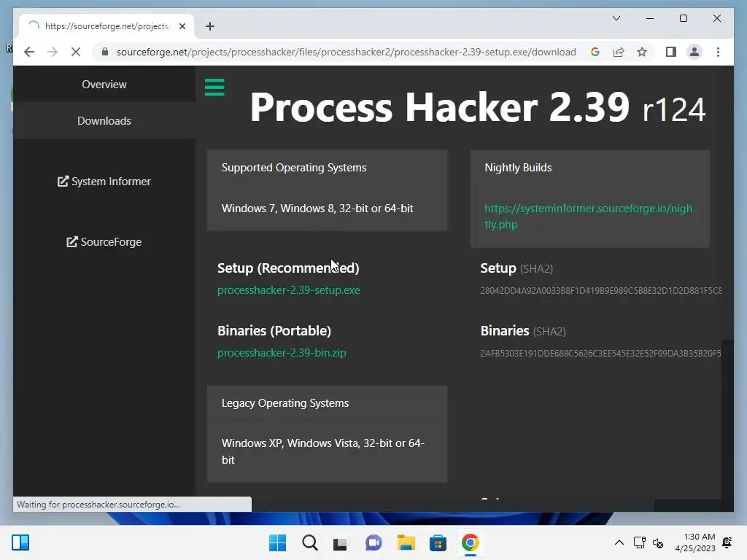
Task: Click the page vertical scrollbar thumb
Action: pos(727,419)
